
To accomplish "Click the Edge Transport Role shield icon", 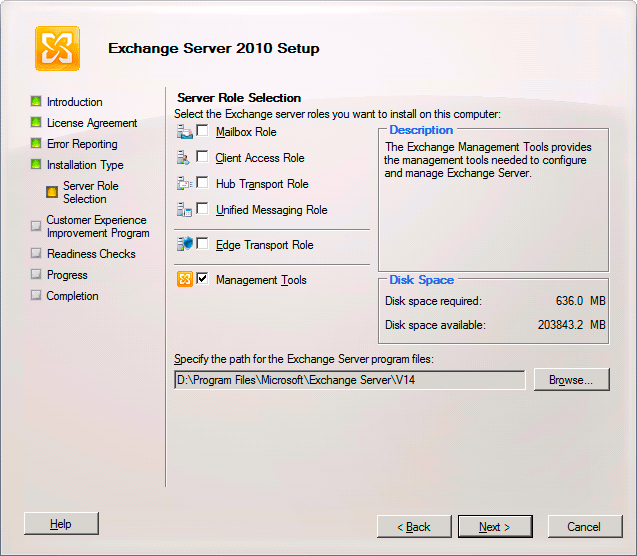I will (x=184, y=244).
